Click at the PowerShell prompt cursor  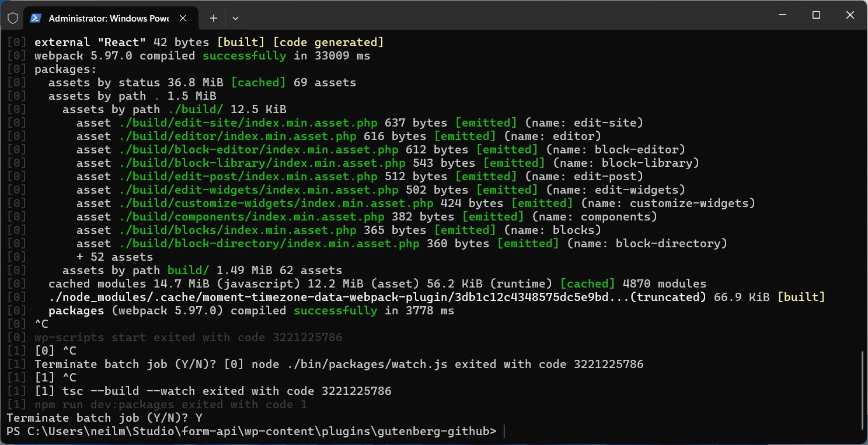(503, 432)
